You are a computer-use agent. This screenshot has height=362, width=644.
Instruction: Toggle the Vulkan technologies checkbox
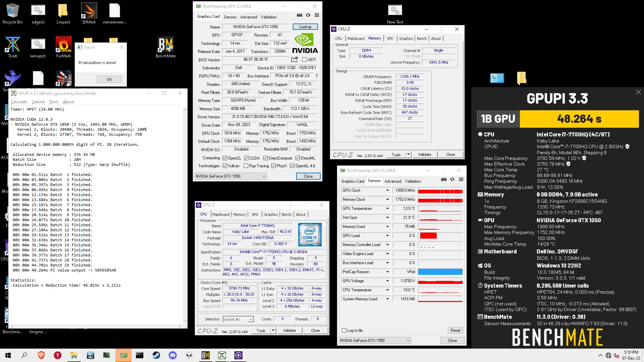[225, 166]
